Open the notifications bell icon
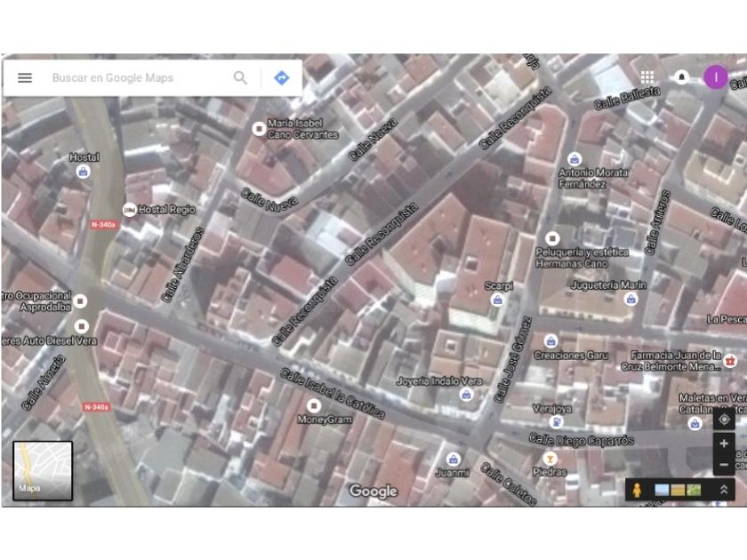Screen dimensions: 747x560 [682, 76]
